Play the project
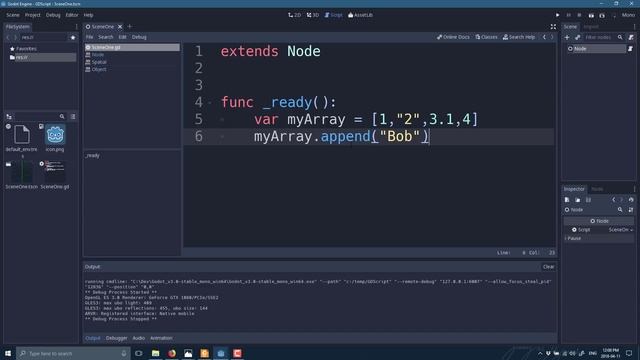 [558, 15]
